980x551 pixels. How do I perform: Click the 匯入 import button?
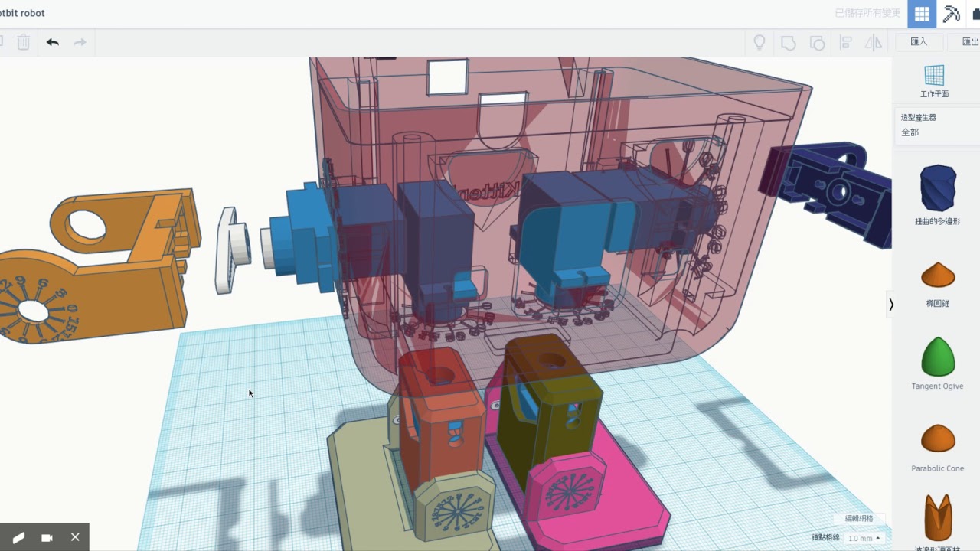pos(919,41)
